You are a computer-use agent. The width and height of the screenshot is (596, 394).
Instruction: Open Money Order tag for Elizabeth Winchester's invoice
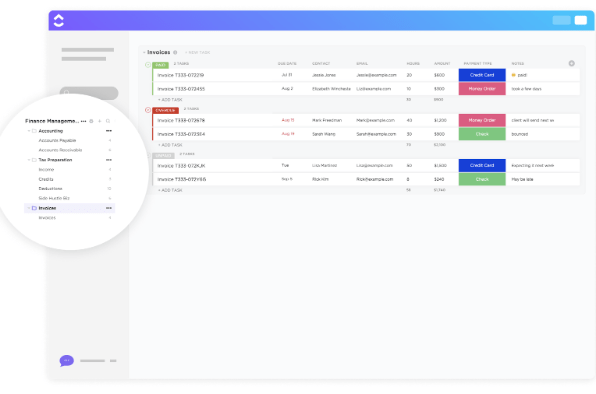click(x=482, y=89)
